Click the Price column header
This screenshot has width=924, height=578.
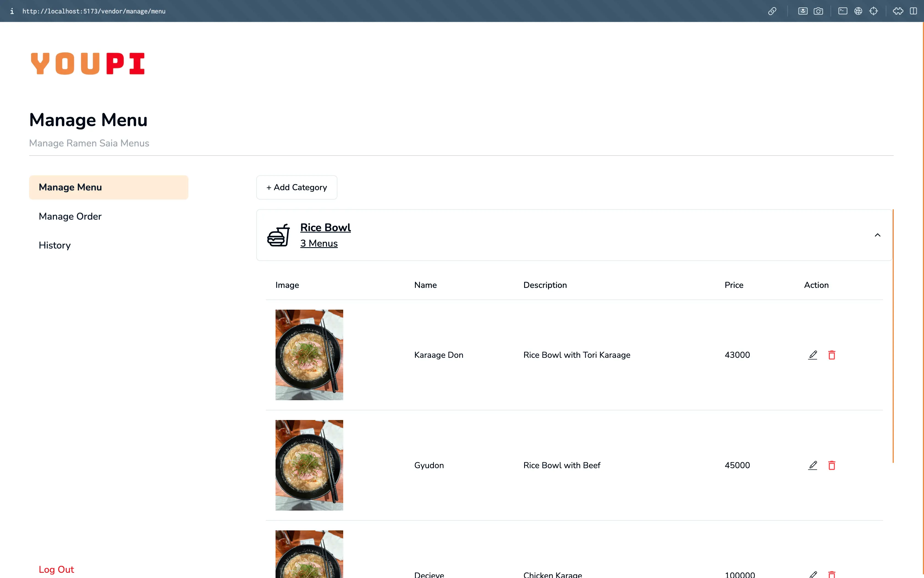coord(734,285)
